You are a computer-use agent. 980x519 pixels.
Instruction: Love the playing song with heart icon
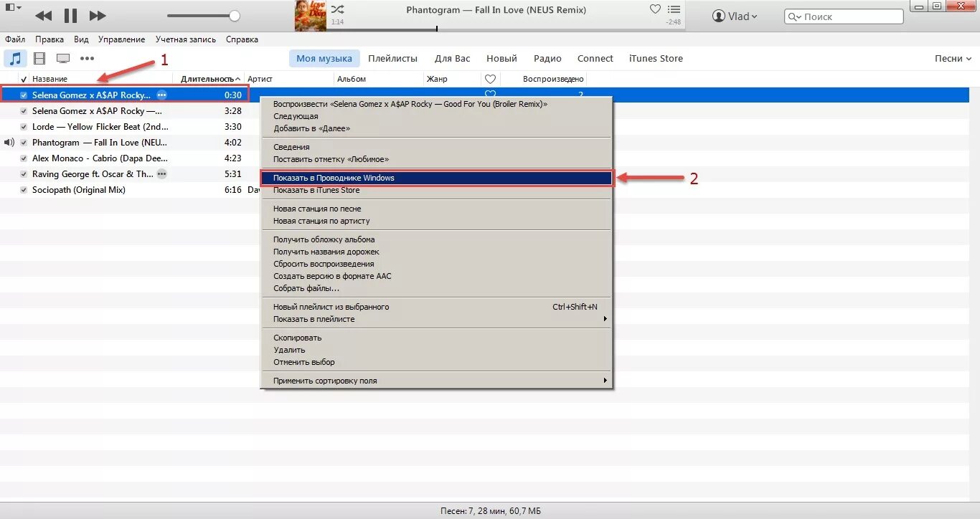(x=654, y=9)
